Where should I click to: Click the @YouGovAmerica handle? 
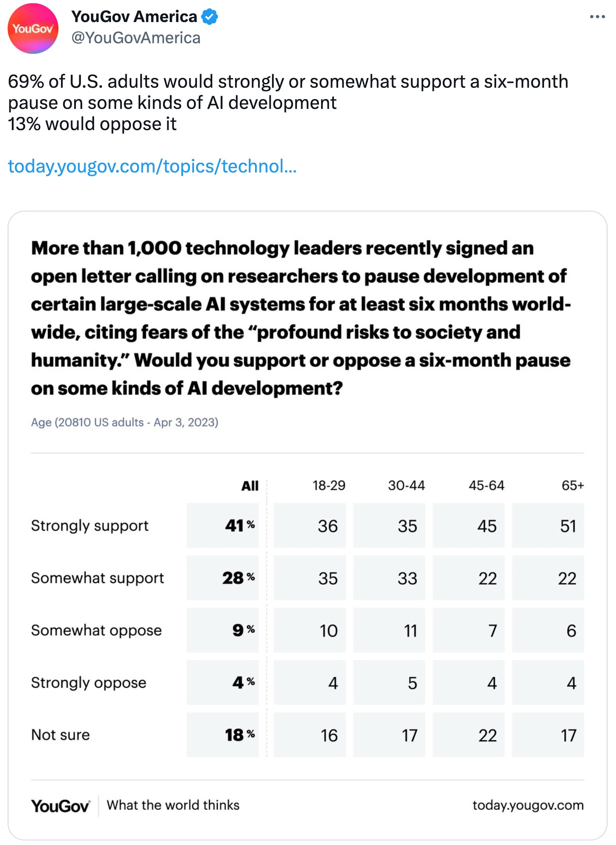click(136, 38)
